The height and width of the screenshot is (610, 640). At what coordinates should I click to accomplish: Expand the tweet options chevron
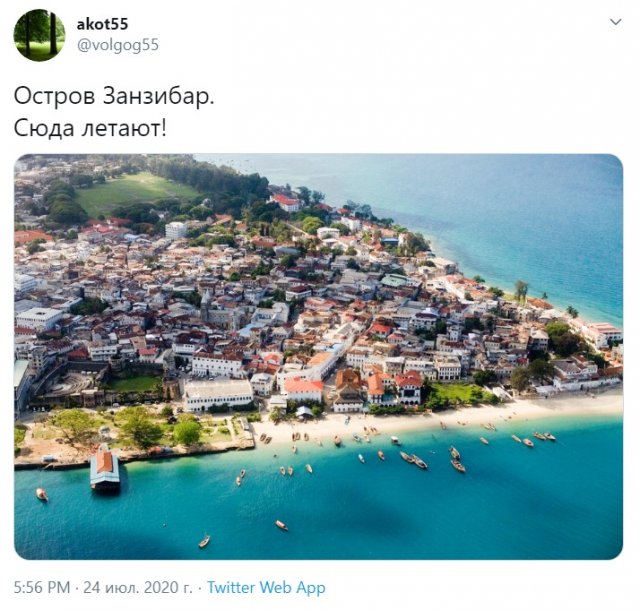[x=616, y=22]
